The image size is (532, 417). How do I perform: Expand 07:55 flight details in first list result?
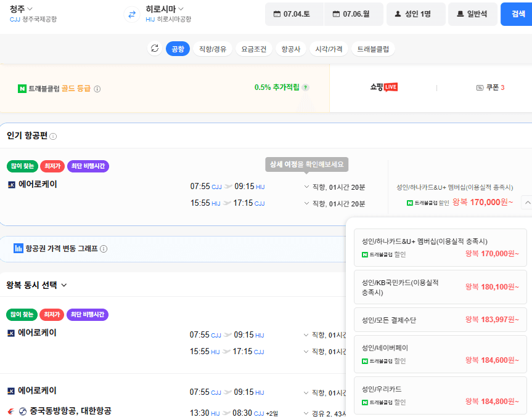tap(306, 335)
